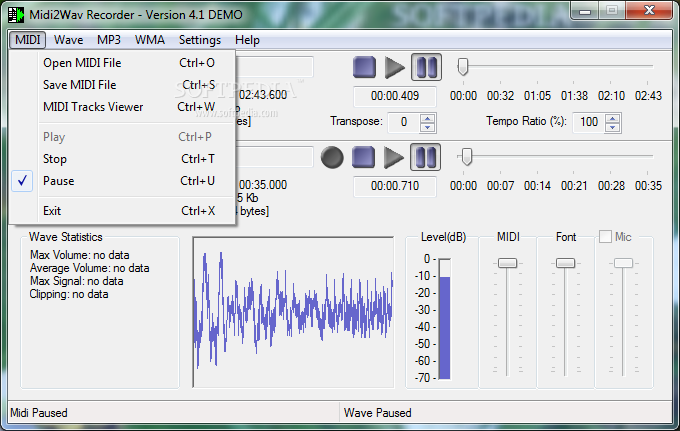Click the Tempo Ratio value field
Viewport: 680px width, 431px height.
589,122
